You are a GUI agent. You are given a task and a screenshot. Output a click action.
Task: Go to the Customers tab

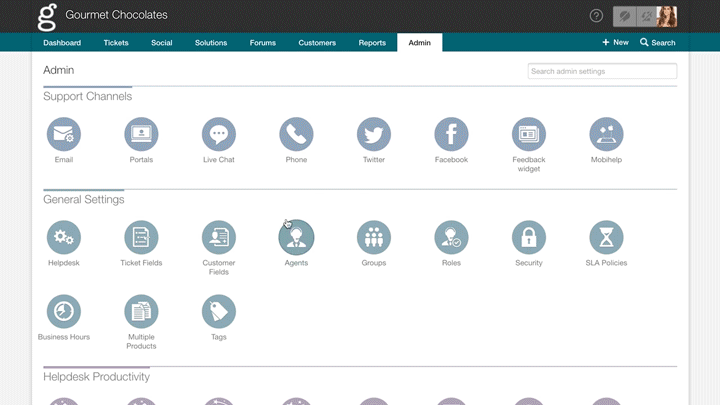pos(317,43)
